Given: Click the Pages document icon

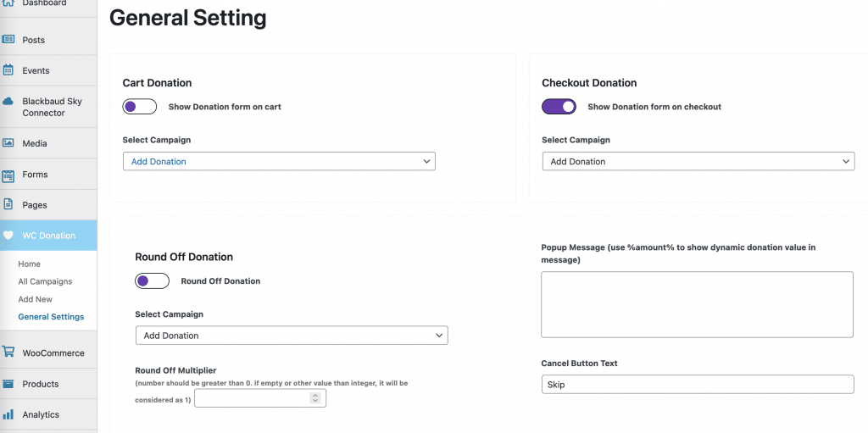Looking at the screenshot, I should [x=8, y=204].
